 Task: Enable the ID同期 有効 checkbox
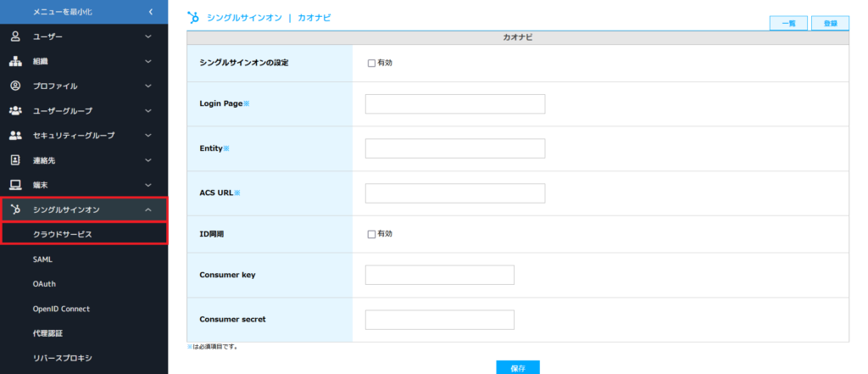[371, 234]
